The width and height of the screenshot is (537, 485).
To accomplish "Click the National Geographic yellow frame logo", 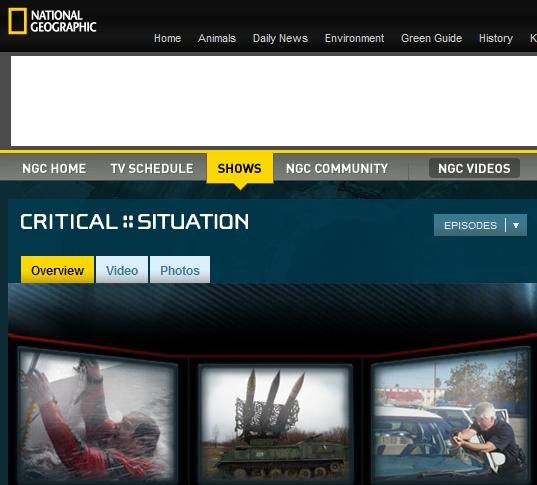I will tap(17, 21).
